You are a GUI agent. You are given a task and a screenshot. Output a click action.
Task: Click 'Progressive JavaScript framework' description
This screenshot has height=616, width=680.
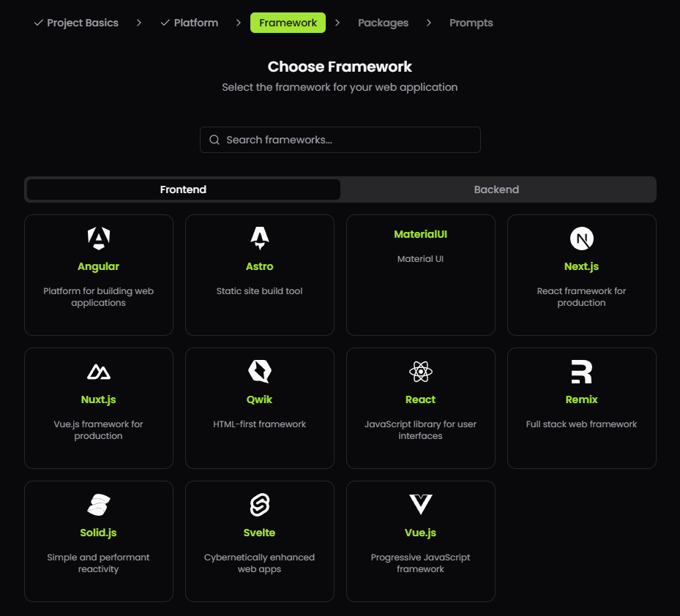pos(420,563)
